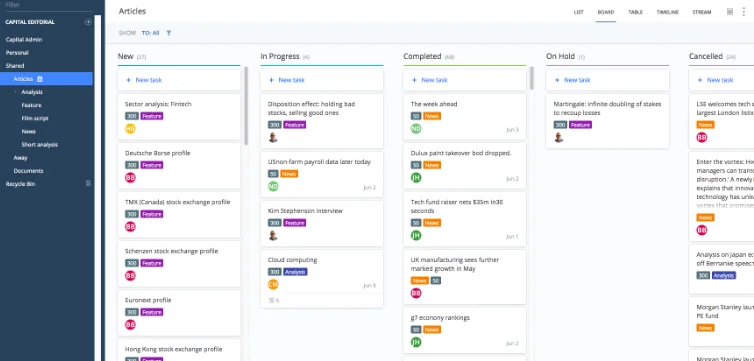This screenshot has height=361, width=754.
Task: Click the 50 tag on g7 economy rankings card
Action: pos(416,329)
